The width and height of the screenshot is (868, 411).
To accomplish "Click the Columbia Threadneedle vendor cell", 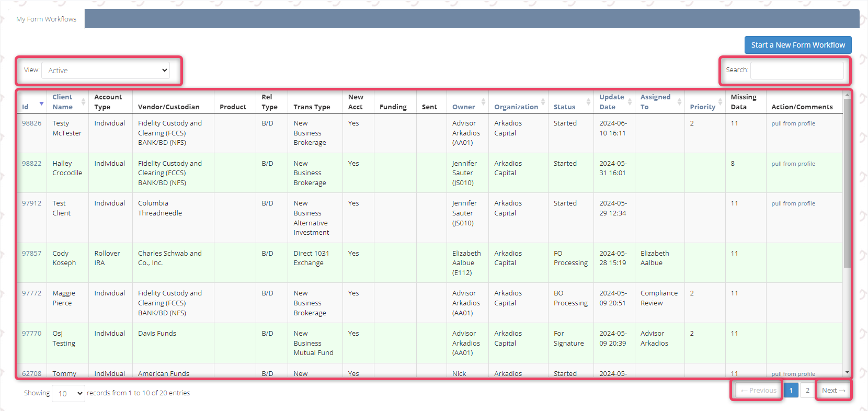I will (x=173, y=218).
